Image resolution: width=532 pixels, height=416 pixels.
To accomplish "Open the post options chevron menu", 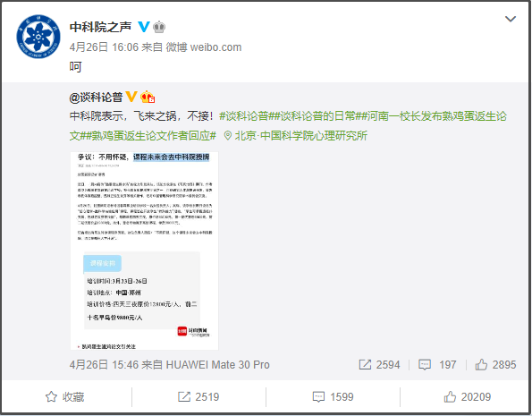I will [511, 19].
